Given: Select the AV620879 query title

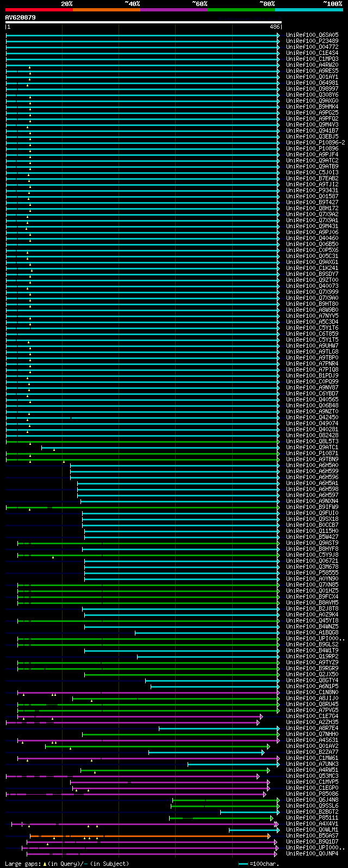Looking at the screenshot, I should point(21,17).
